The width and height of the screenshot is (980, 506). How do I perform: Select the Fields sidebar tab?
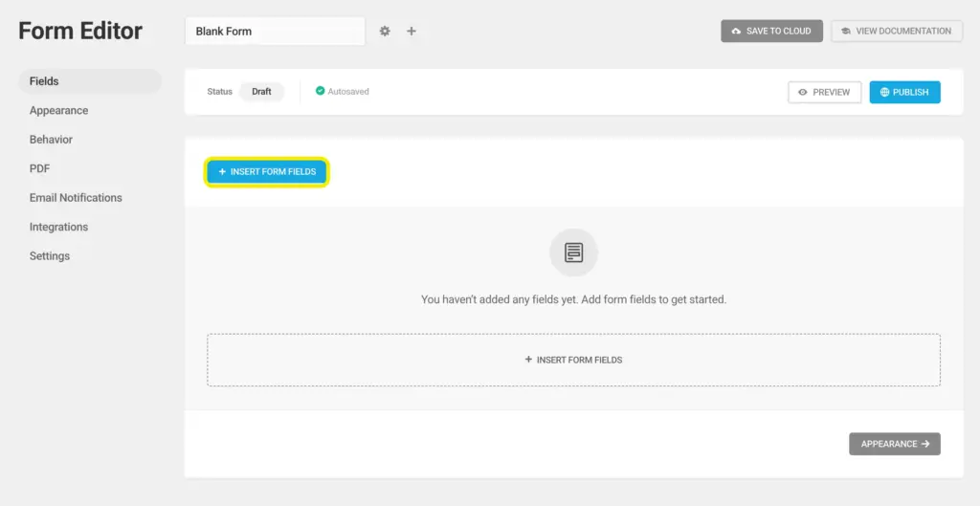(44, 81)
